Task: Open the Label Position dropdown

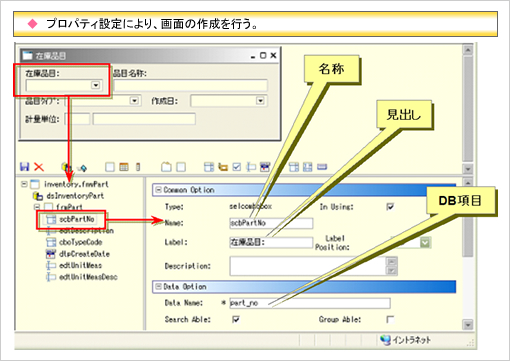Action: coord(425,242)
